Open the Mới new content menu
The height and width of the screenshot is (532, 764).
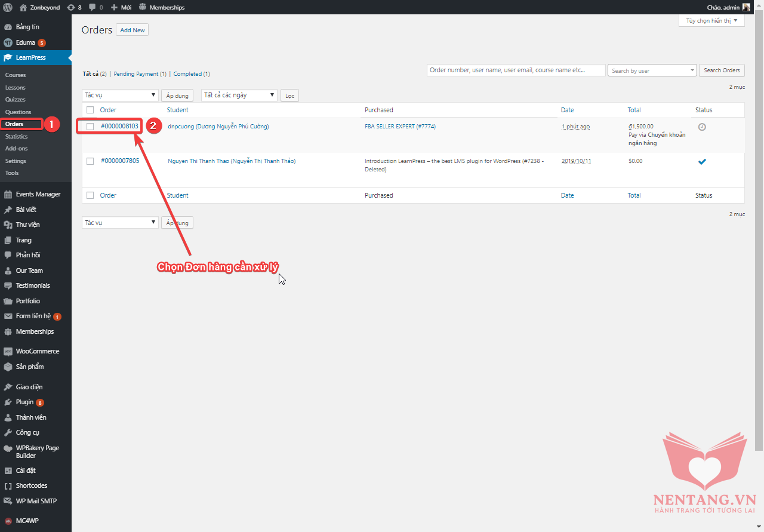pos(122,7)
